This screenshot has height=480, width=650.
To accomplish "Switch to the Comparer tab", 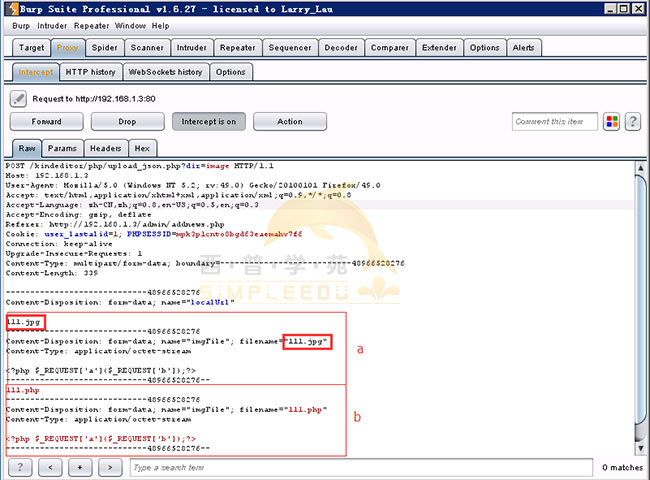I will pos(390,48).
